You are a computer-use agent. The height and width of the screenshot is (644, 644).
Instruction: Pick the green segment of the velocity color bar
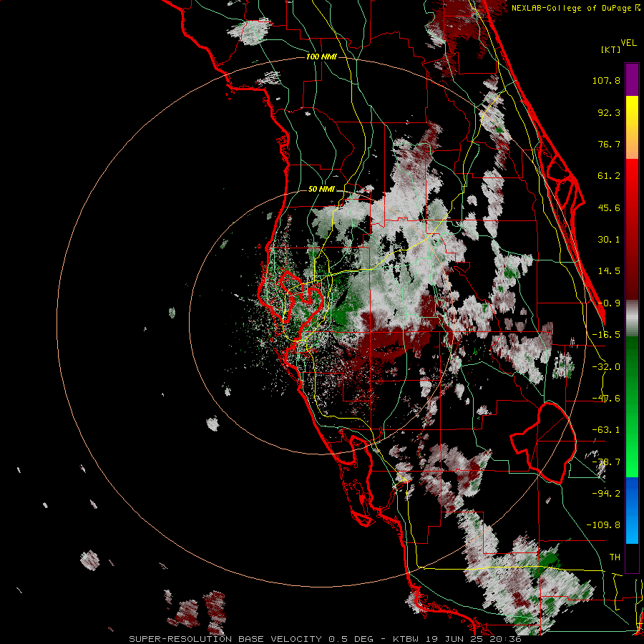point(632,406)
